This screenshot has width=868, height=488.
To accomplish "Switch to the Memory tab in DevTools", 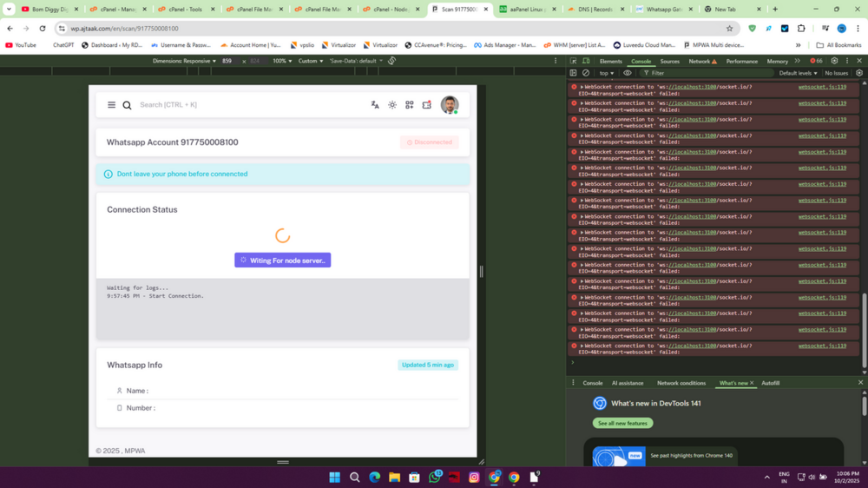I will (x=777, y=62).
